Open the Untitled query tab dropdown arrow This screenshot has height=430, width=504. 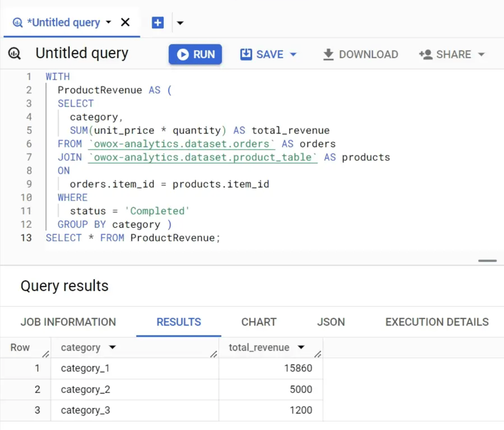tap(108, 22)
